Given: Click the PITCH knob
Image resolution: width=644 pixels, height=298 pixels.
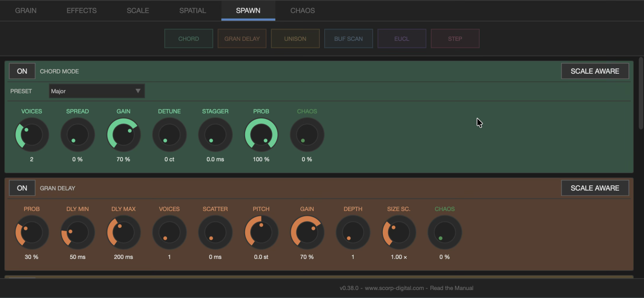Looking at the screenshot, I should 261,232.
